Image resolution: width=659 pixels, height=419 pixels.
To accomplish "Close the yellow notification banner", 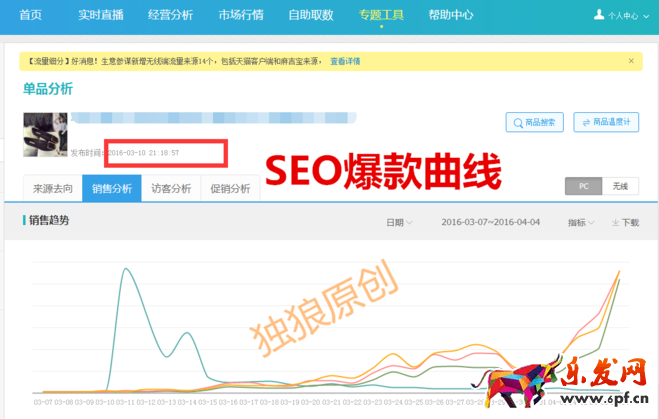I will pyautogui.click(x=631, y=61).
